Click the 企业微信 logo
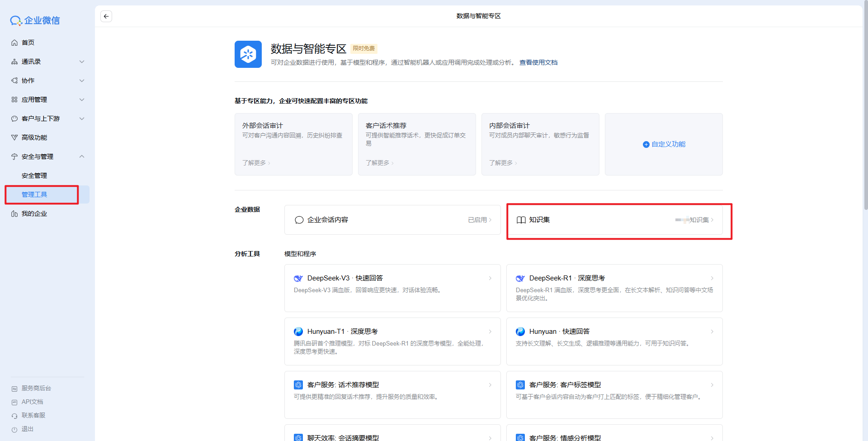The width and height of the screenshot is (868, 441). 35,20
